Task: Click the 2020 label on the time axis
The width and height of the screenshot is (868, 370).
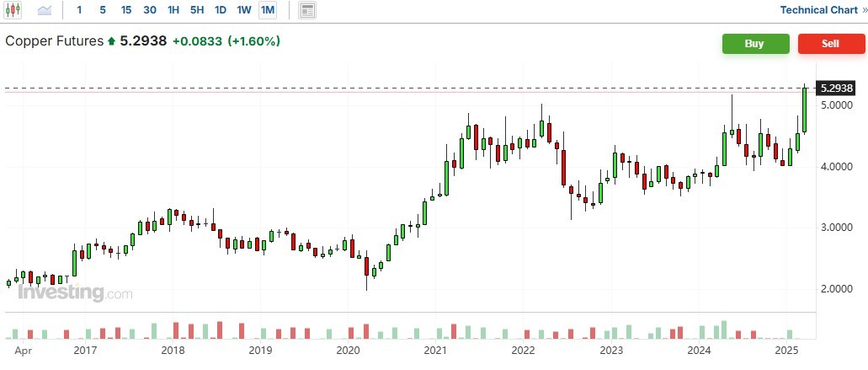Action: (348, 350)
